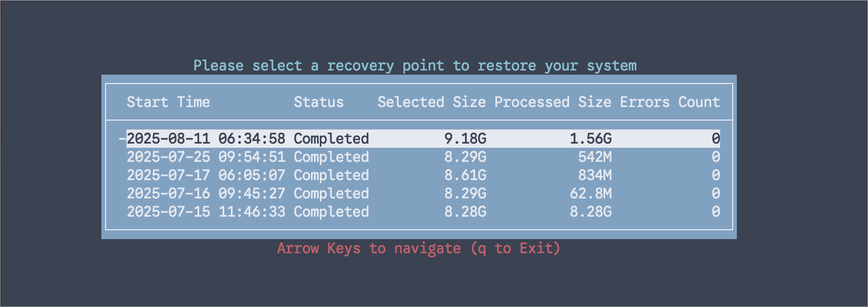This screenshot has height=307, width=868.
Task: Click the 834M processed size value
Action: pyautogui.click(x=595, y=175)
